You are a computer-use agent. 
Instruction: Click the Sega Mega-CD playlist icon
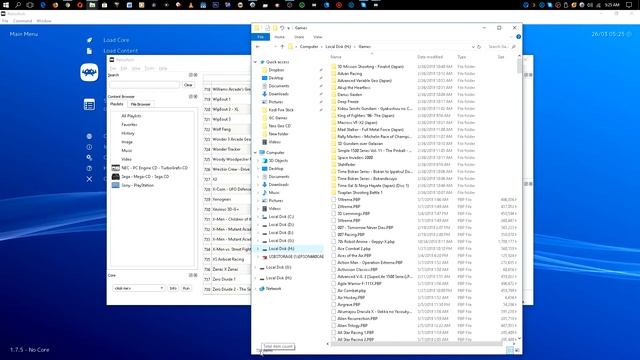pyautogui.click(x=116, y=176)
